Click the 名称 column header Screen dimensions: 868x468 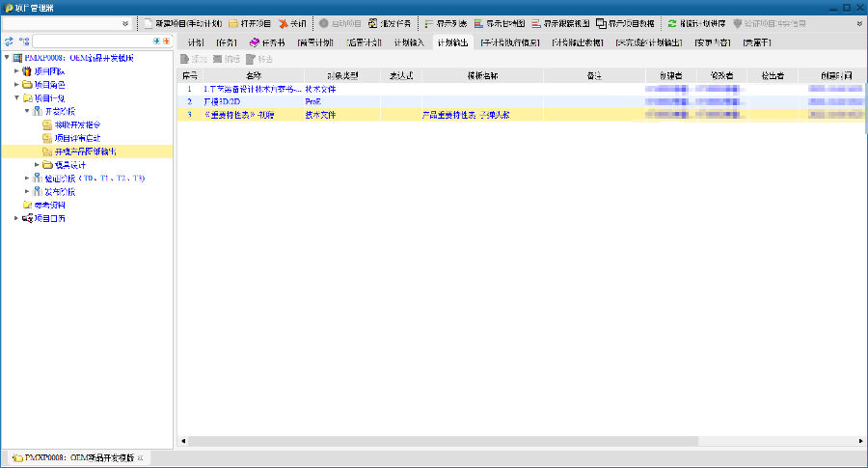254,76
